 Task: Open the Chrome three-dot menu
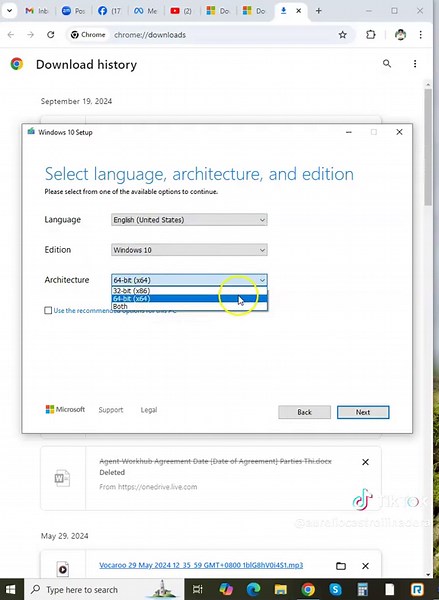tap(421, 35)
